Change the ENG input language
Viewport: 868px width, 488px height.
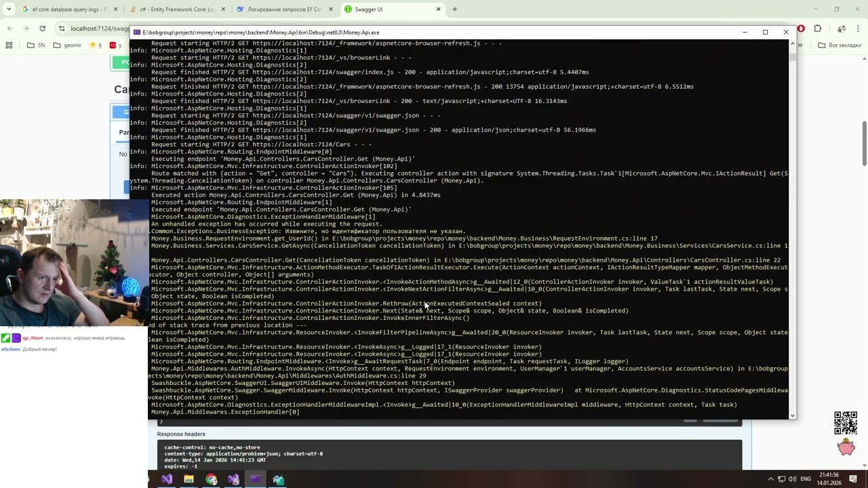pos(806,479)
